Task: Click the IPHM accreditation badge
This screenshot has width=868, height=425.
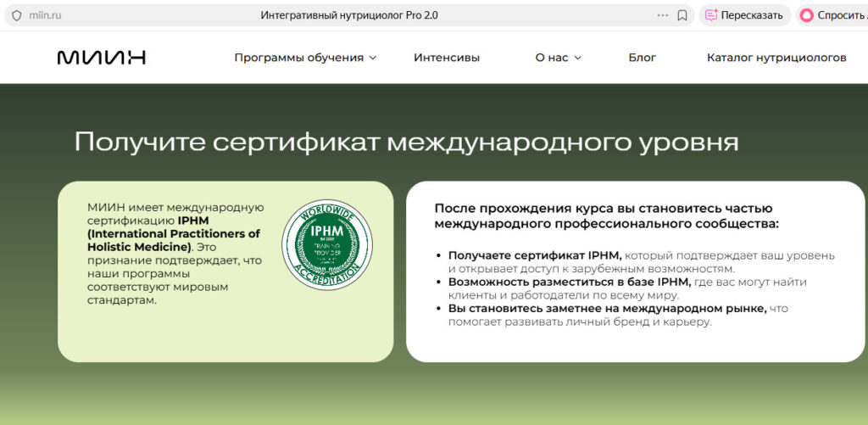Action: [327, 244]
